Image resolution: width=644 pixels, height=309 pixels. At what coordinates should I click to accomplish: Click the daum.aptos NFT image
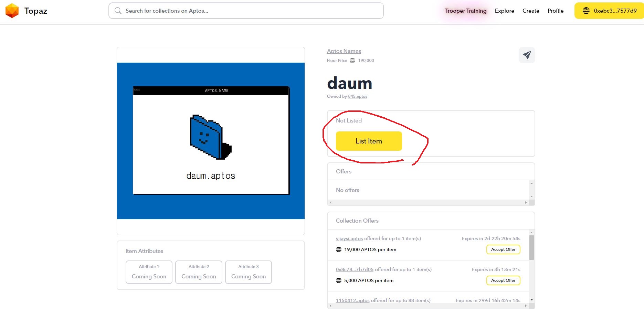[211, 141]
